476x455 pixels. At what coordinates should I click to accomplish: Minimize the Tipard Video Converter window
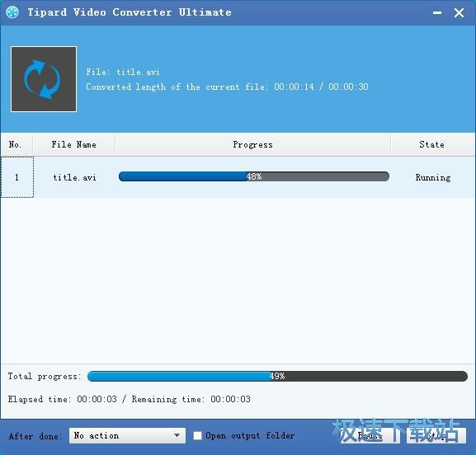coord(437,12)
